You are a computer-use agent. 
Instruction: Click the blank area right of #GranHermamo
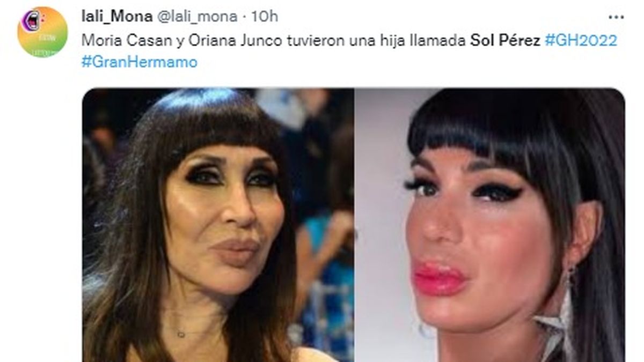[x=408, y=62]
